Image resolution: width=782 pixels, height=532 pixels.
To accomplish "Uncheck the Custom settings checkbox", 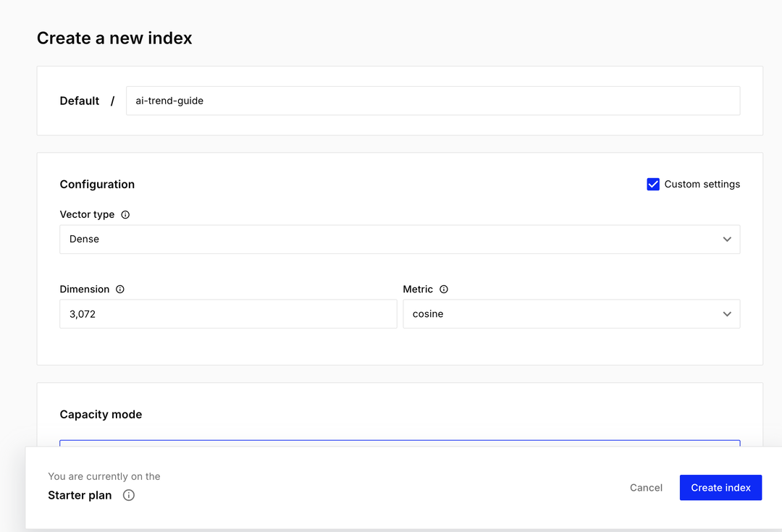I will point(653,185).
